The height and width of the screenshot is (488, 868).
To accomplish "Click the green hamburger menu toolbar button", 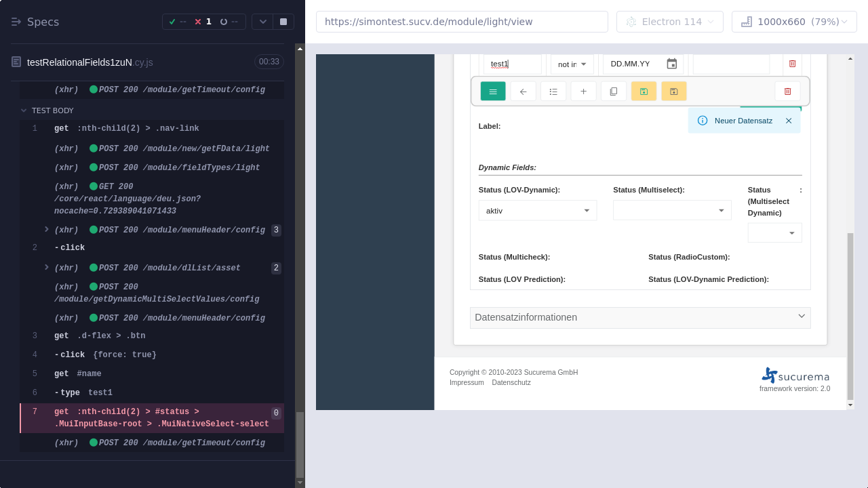I will (493, 91).
